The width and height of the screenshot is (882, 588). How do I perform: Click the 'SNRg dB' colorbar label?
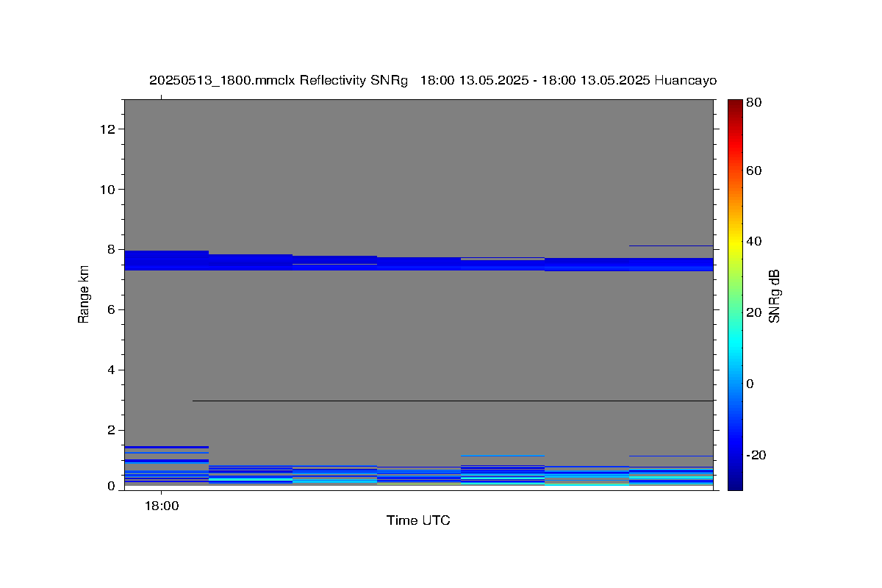pos(774,295)
